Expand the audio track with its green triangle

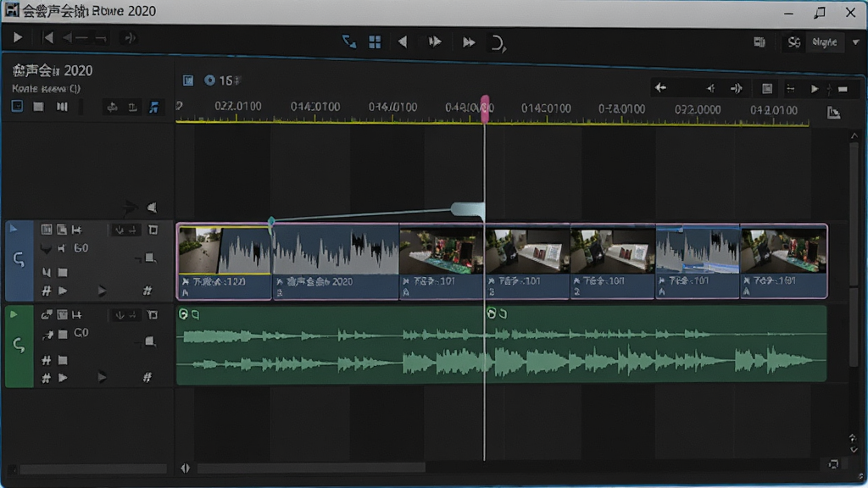click(x=14, y=314)
